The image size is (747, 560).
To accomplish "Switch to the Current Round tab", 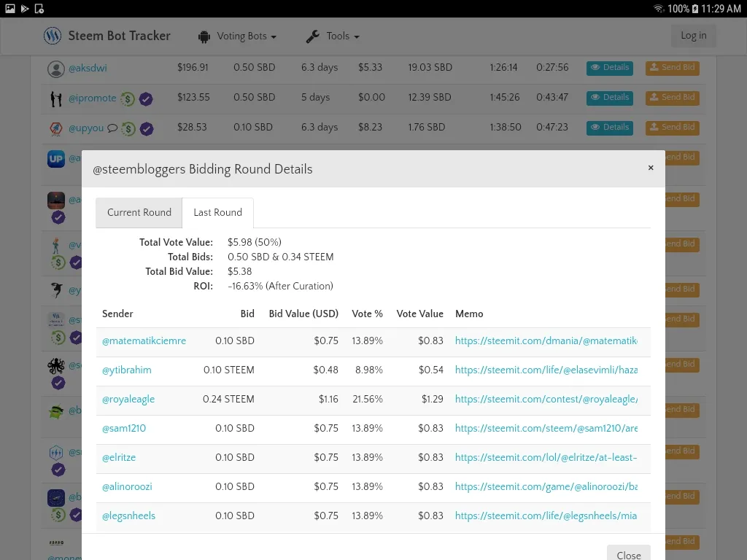I will [x=139, y=212].
